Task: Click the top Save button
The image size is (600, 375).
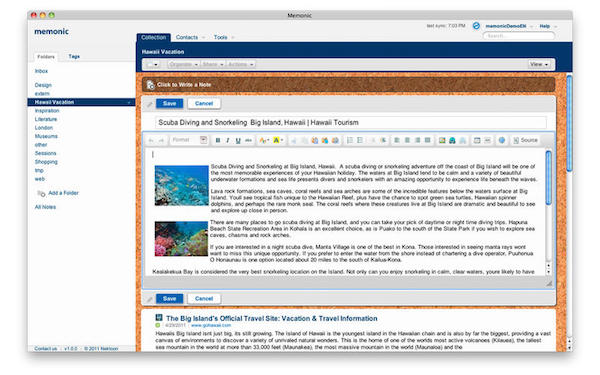Action: click(x=170, y=103)
